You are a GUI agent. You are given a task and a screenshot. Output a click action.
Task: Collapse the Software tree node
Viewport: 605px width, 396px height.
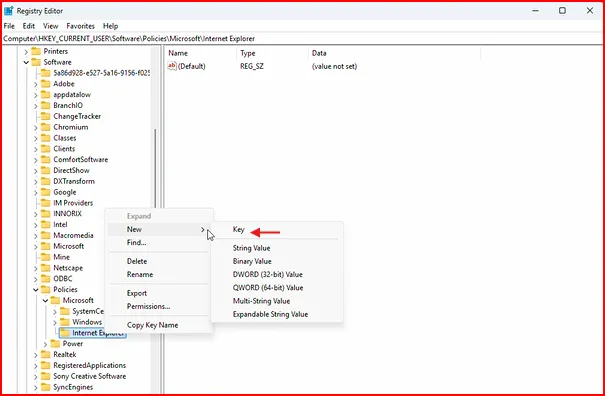click(26, 62)
